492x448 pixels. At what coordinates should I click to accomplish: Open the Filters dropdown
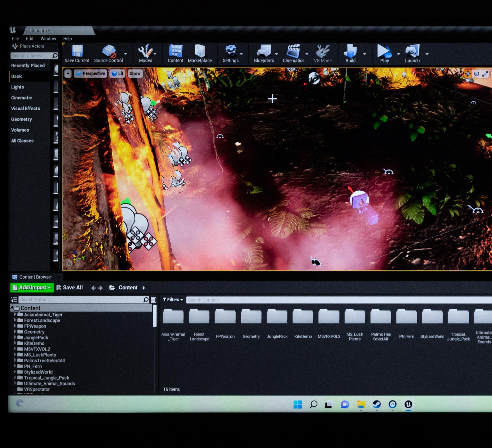[173, 300]
